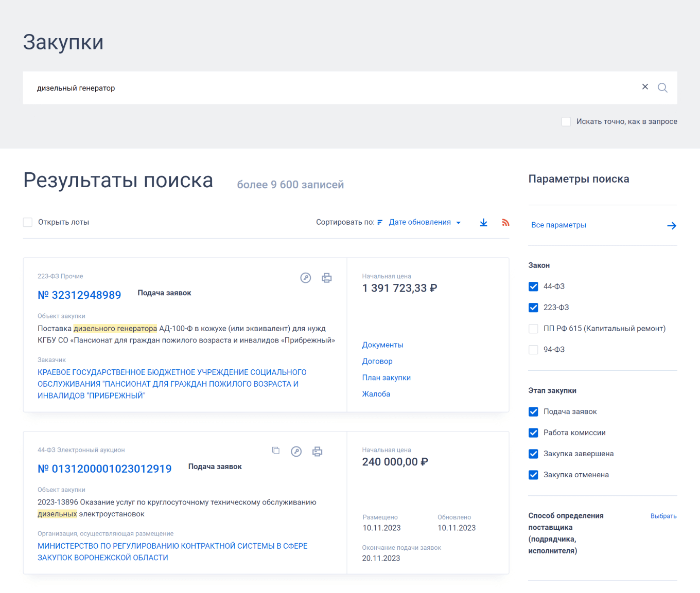Enable 'Искать точно, как в запросе'

566,121
